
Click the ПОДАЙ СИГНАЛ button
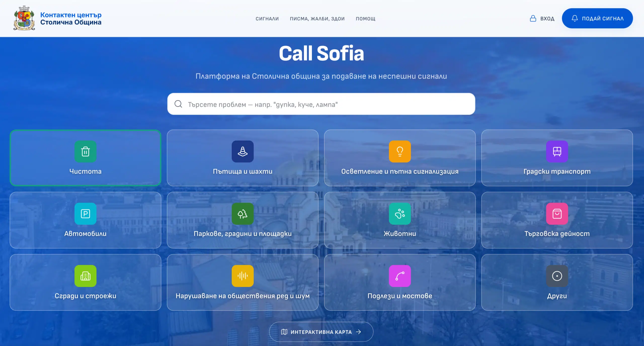click(597, 18)
